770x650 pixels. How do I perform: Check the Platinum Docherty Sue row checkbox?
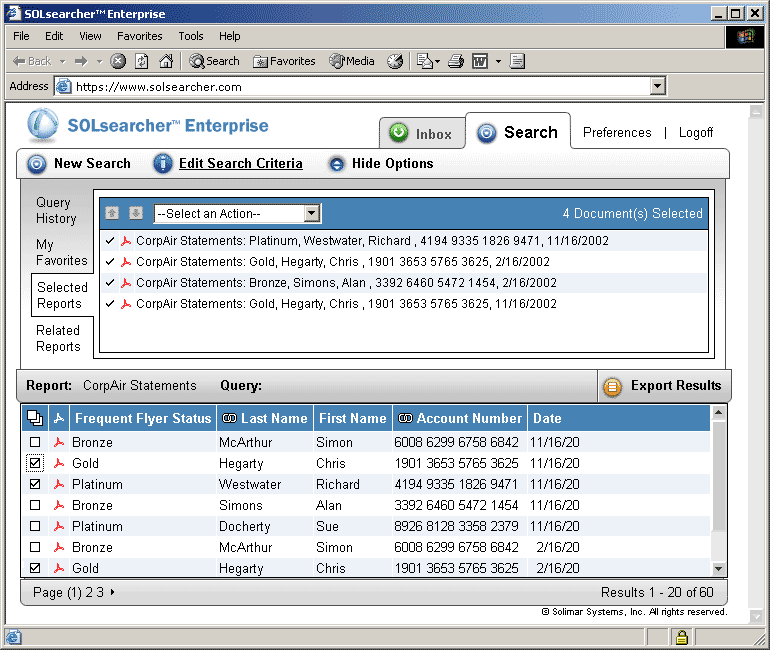(35, 526)
